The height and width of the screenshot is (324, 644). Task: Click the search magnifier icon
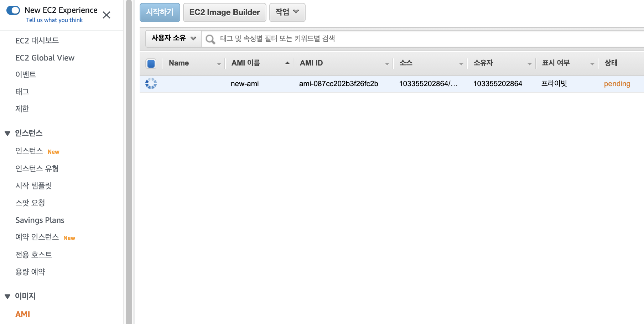(x=210, y=39)
